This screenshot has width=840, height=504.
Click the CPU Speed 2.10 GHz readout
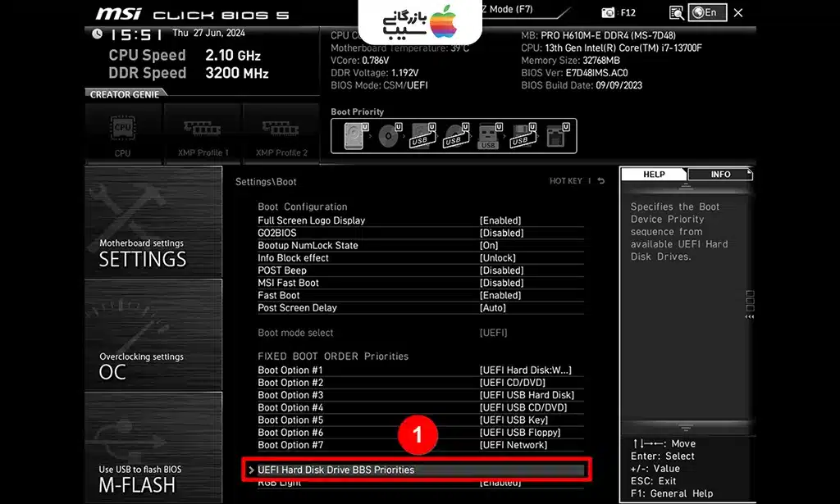click(185, 55)
